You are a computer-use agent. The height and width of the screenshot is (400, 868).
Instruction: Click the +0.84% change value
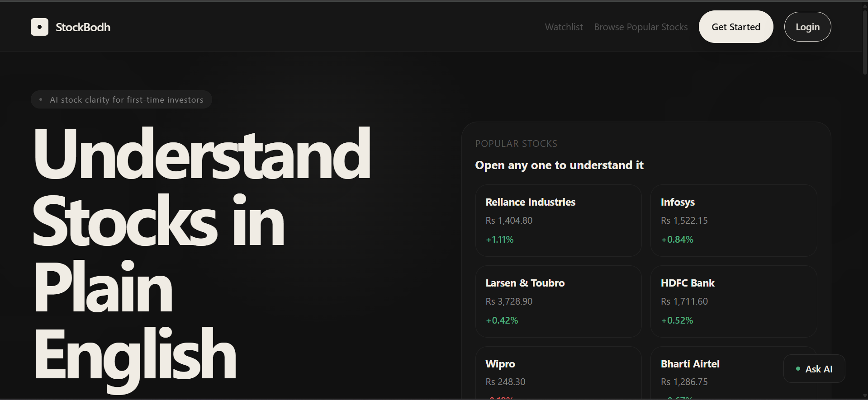(677, 240)
